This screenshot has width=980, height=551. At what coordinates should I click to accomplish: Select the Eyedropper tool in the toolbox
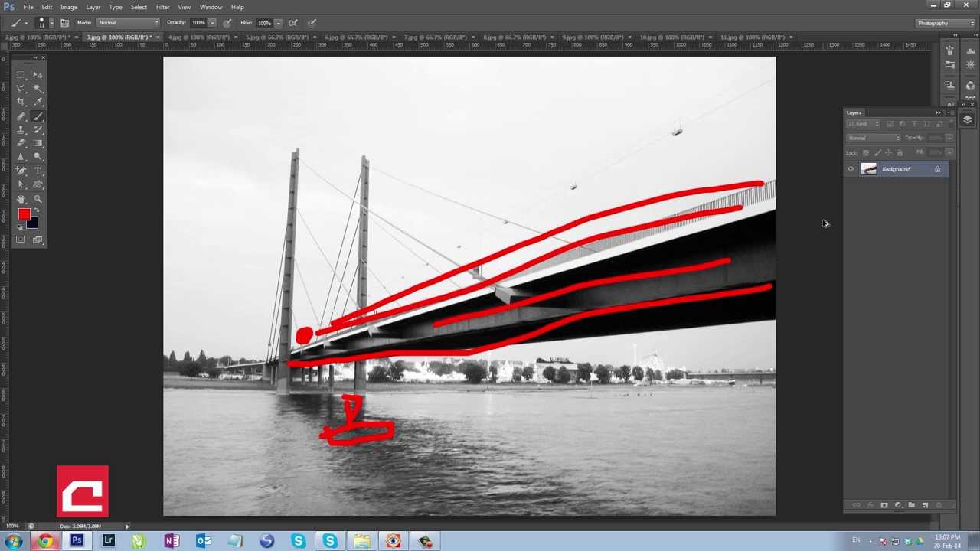coord(38,102)
